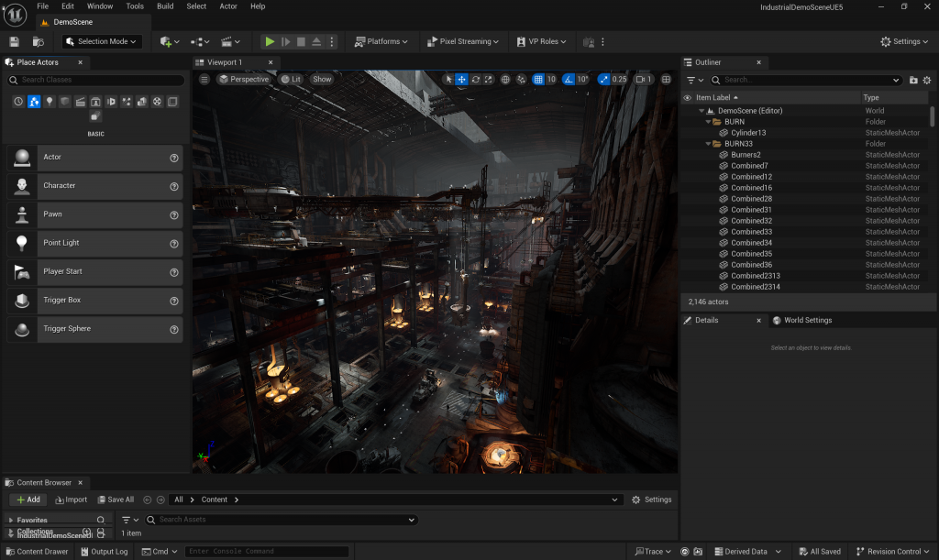This screenshot has width=939, height=560.
Task: Click the Eject button in play controls
Action: (316, 42)
